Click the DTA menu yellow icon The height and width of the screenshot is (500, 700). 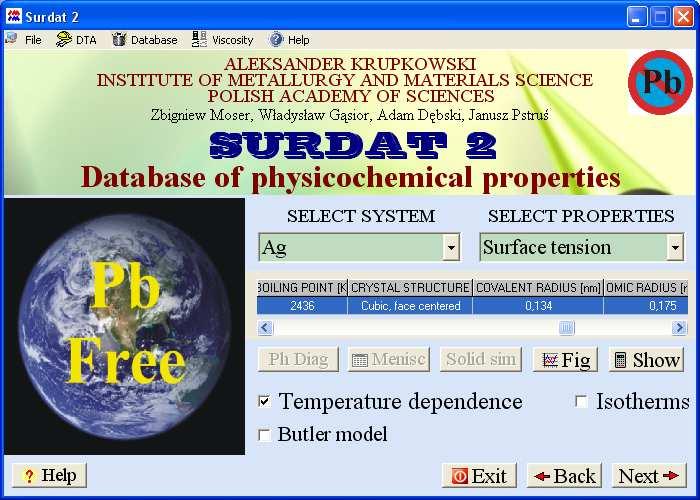coord(63,39)
